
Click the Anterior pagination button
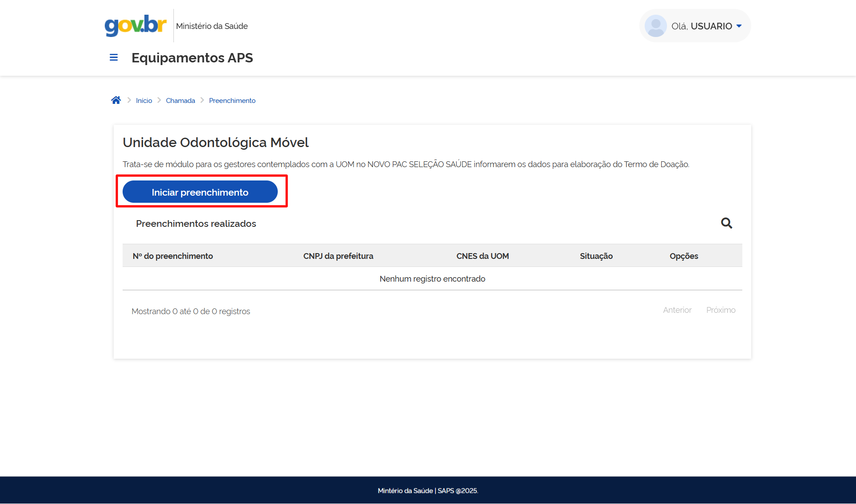click(x=677, y=310)
